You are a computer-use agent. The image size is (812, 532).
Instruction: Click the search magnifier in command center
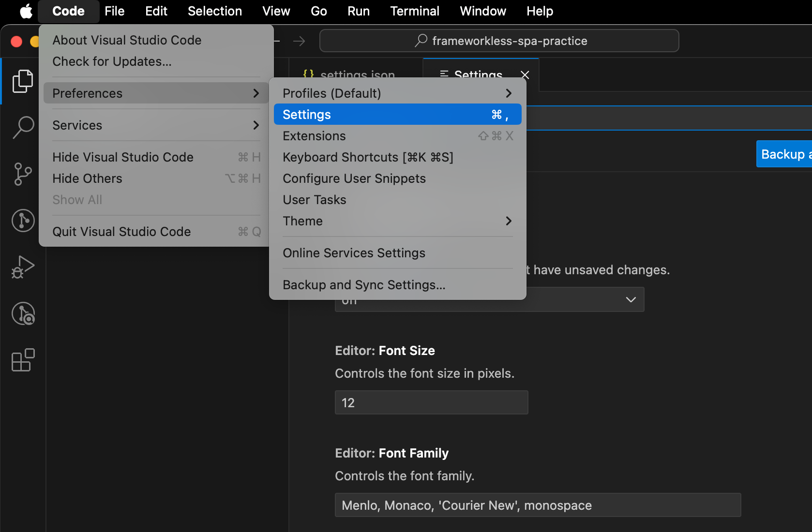(421, 41)
